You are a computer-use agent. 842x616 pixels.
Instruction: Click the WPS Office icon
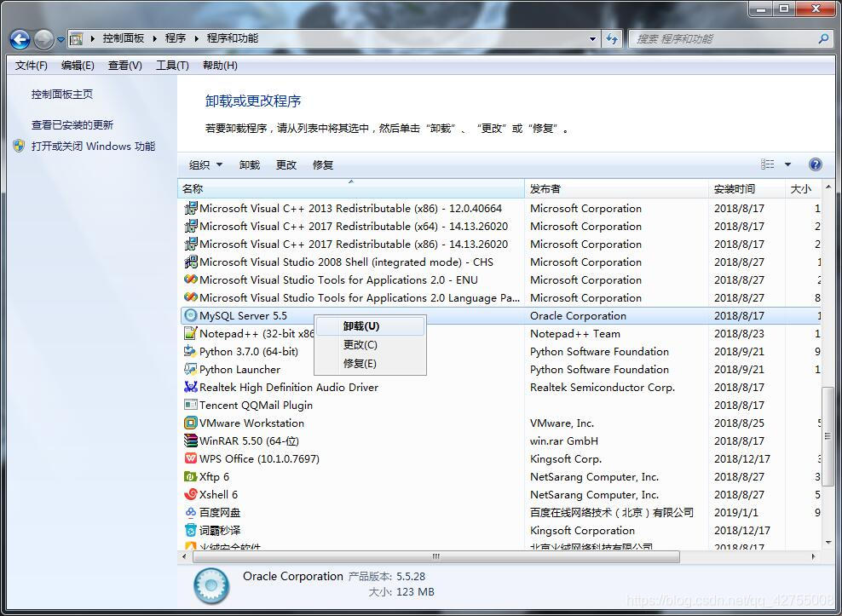pos(190,458)
